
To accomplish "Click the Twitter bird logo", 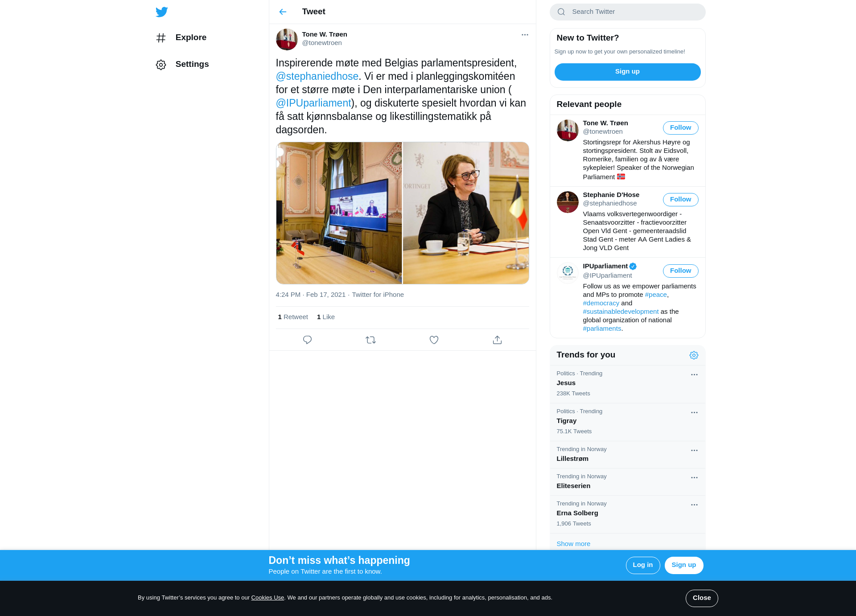I will (x=161, y=12).
